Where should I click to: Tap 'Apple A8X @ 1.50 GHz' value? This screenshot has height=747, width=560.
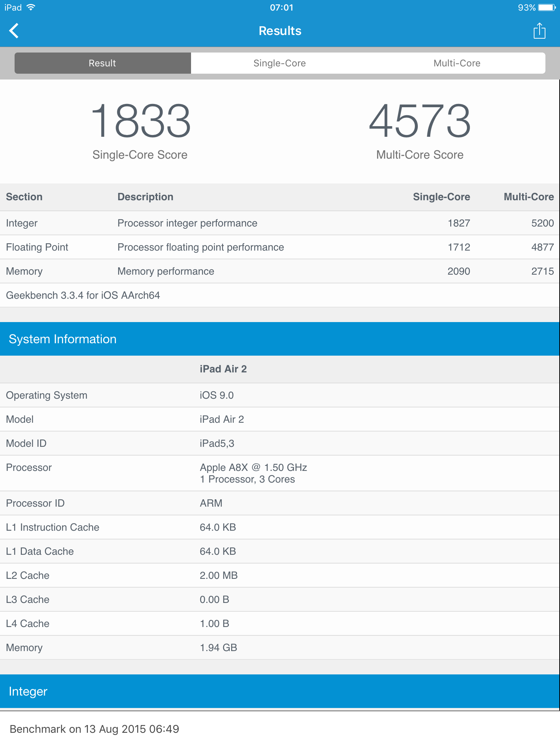[253, 468]
